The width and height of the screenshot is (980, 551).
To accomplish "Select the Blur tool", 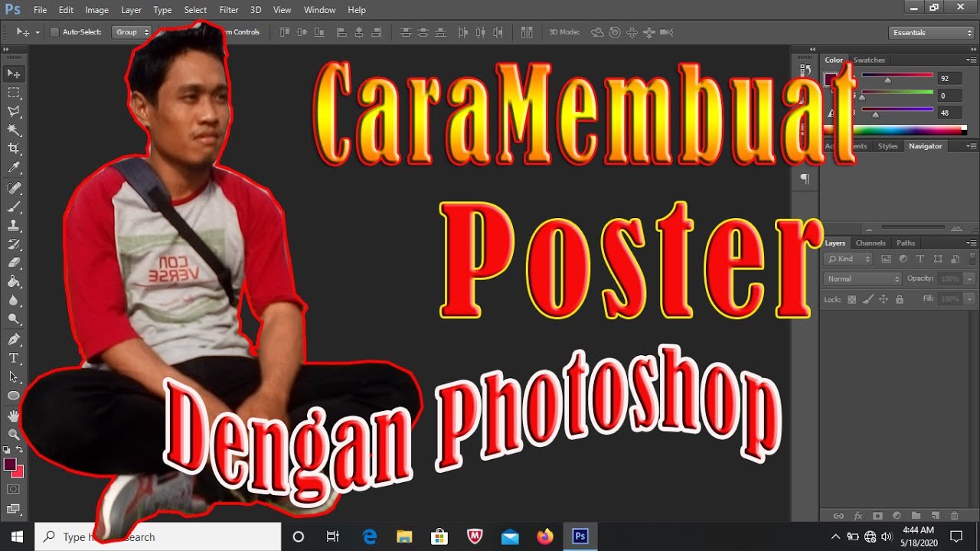I will point(14,300).
